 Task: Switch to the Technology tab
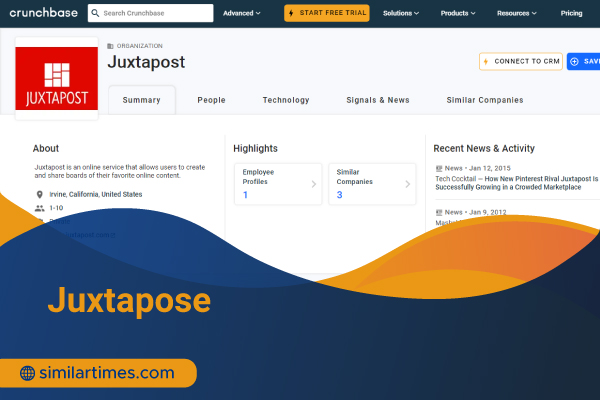(x=286, y=100)
